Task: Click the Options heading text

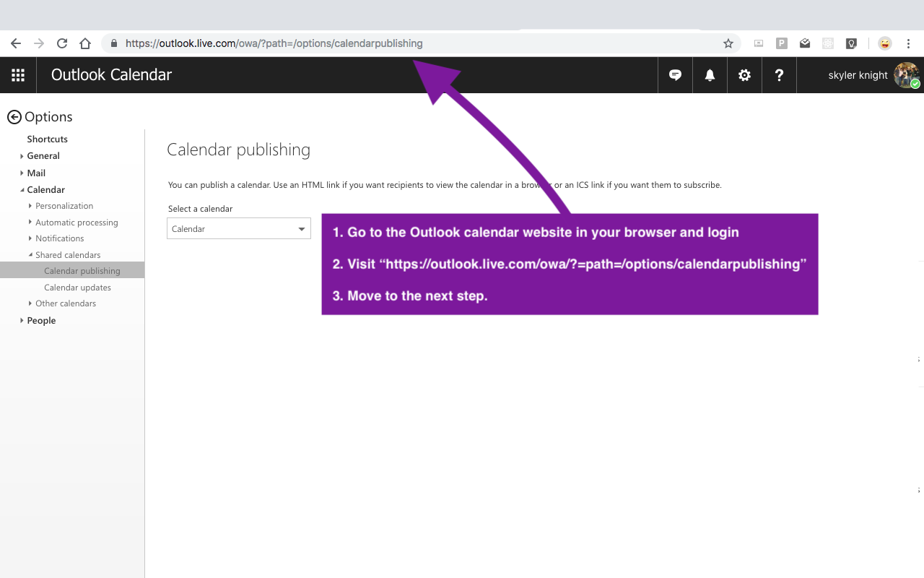Action: tap(48, 117)
